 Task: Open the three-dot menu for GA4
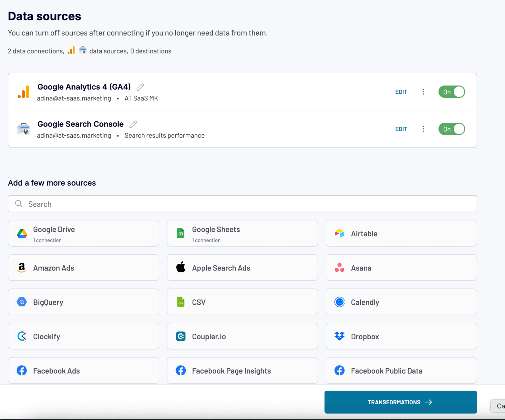[x=423, y=92]
